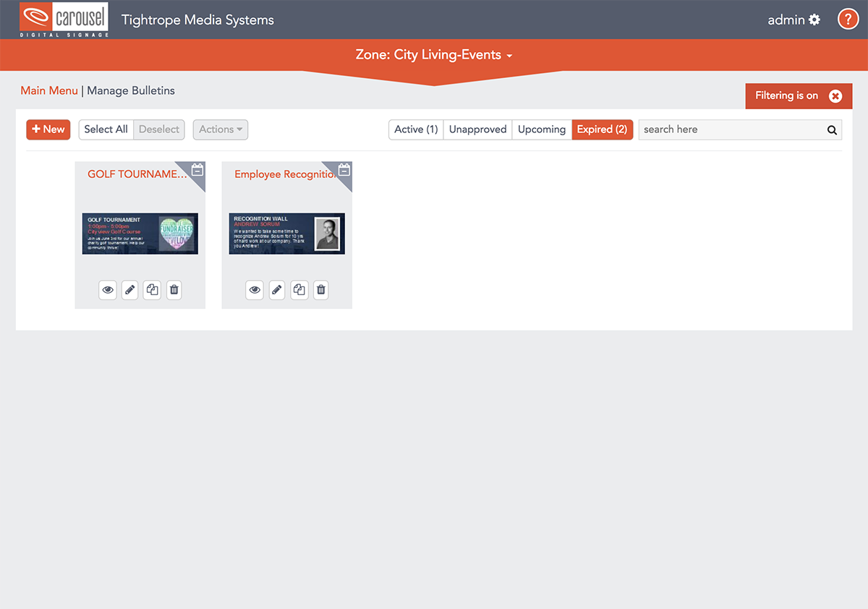Viewport: 868px width, 609px height.
Task: Go to Main Menu link
Action: point(49,90)
